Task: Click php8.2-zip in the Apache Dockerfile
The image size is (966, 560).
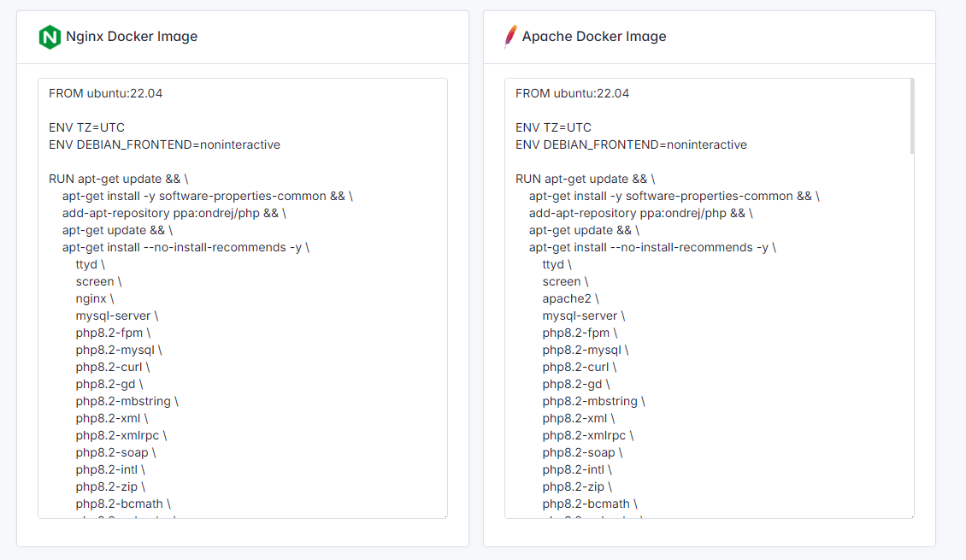Action: coord(577,486)
